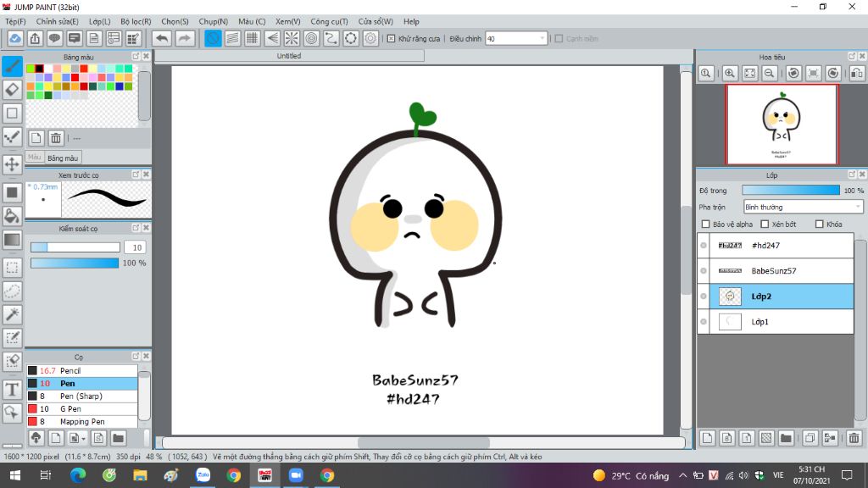Select the Magic Wand tool
The image size is (868, 488).
coord(12,314)
